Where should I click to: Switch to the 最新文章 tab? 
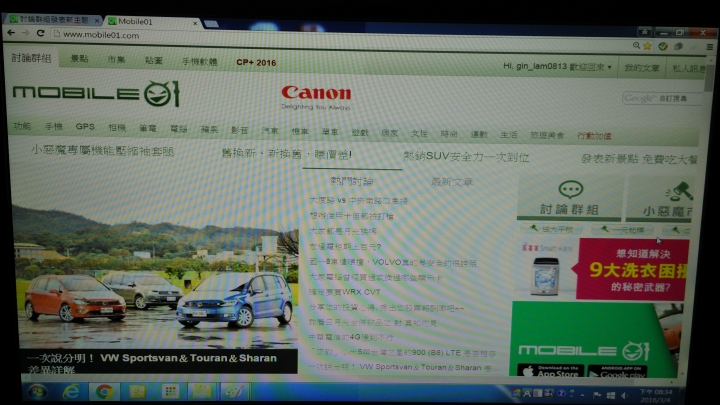[452, 182]
